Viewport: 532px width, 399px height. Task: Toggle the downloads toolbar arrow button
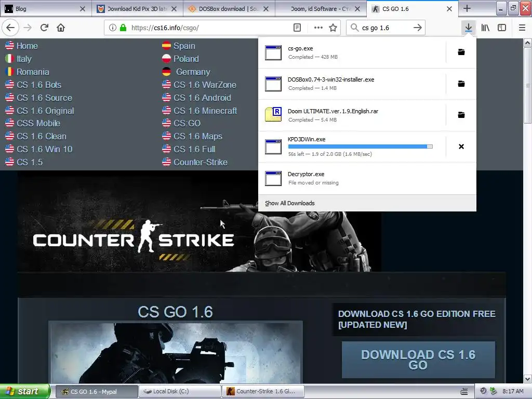[x=468, y=28]
